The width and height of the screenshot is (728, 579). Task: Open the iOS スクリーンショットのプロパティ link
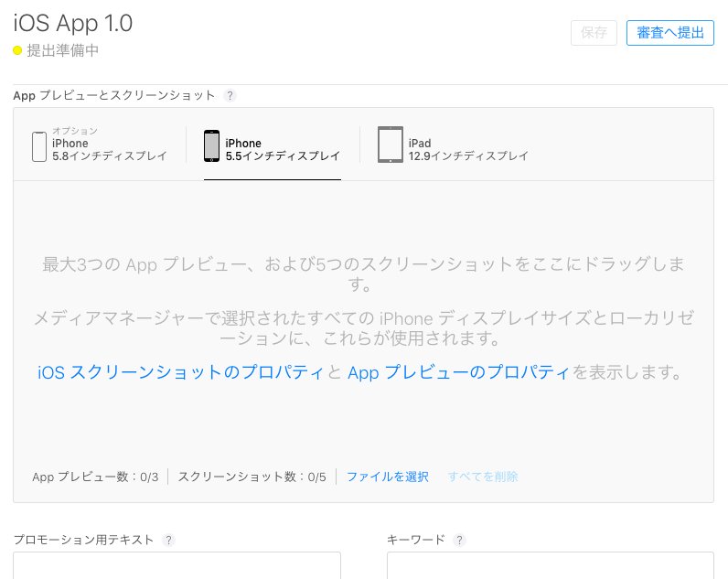[x=180, y=372]
